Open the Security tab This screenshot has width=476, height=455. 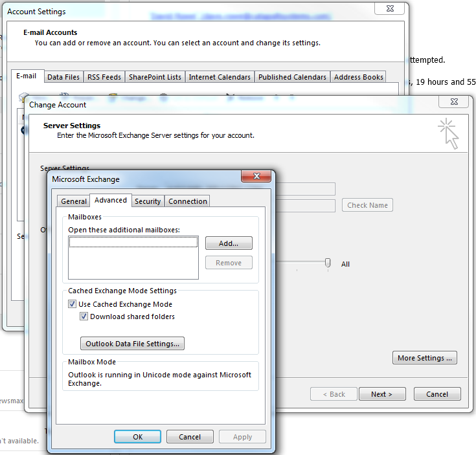[x=148, y=201]
